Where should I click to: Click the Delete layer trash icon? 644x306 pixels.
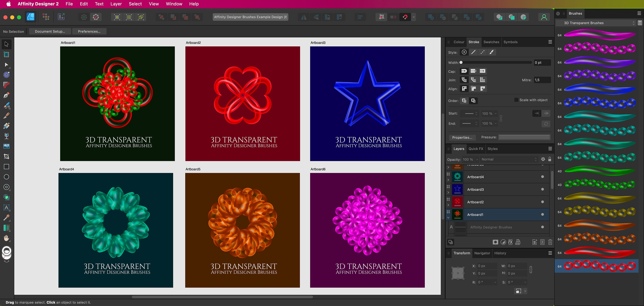550,242
